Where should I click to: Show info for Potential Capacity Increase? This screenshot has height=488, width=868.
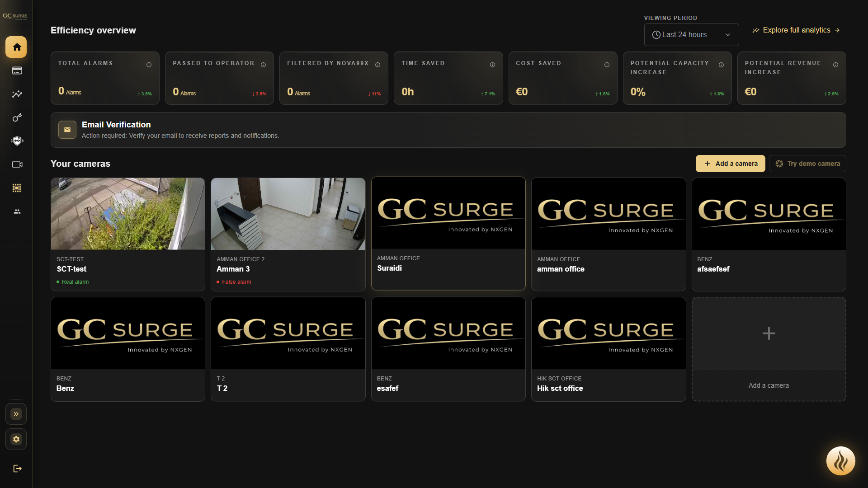pyautogui.click(x=721, y=65)
